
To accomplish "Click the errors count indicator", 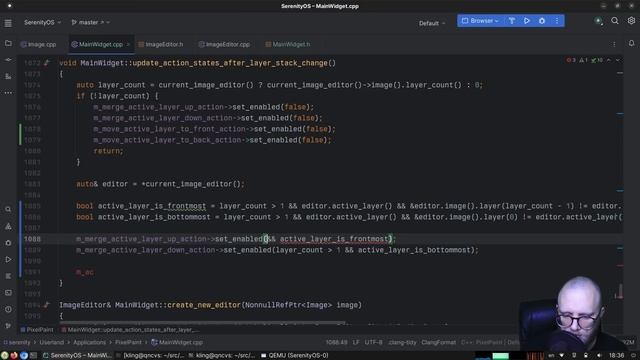I will pos(571,60).
